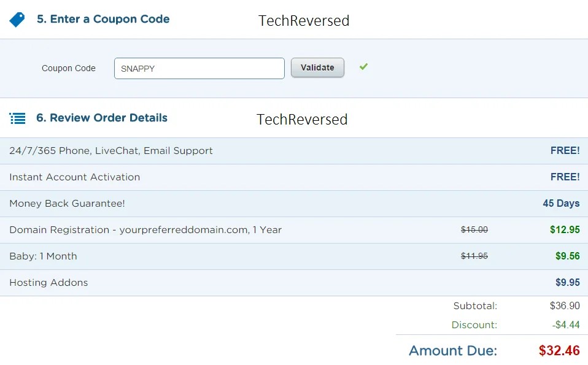Click the Domain Registration line item
Screen dimensions: 588x365
pyautogui.click(x=294, y=229)
